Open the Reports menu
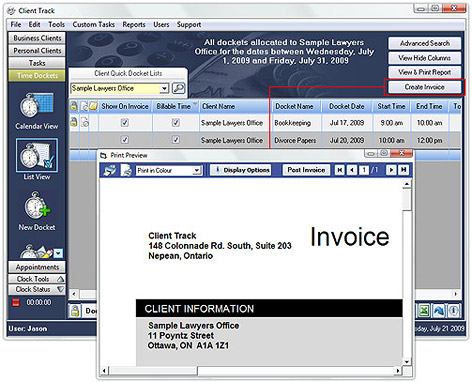The height and width of the screenshot is (382, 472). click(134, 24)
